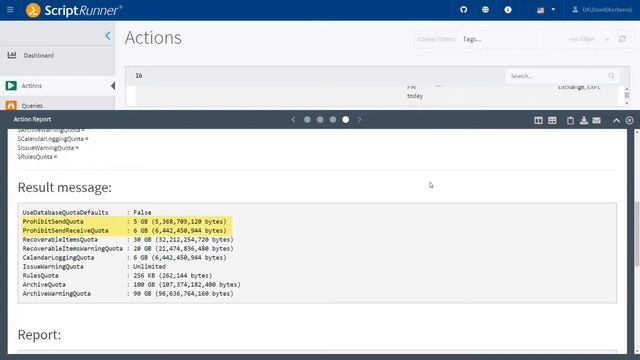
Task: Select the second report page dot
Action: tap(320, 120)
